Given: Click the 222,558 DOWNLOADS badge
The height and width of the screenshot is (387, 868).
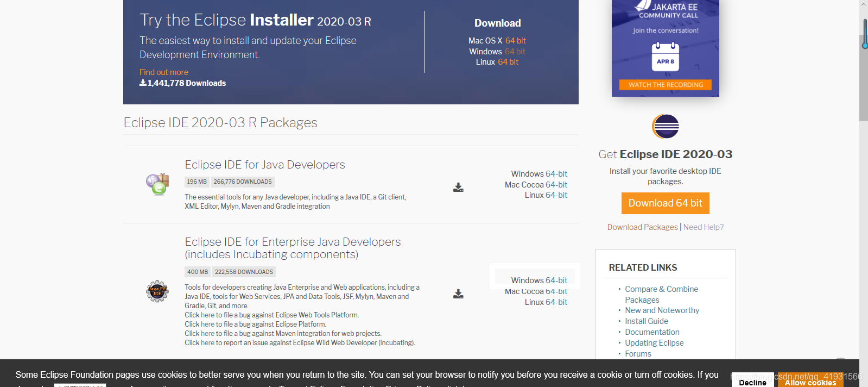Looking at the screenshot, I should 244,272.
